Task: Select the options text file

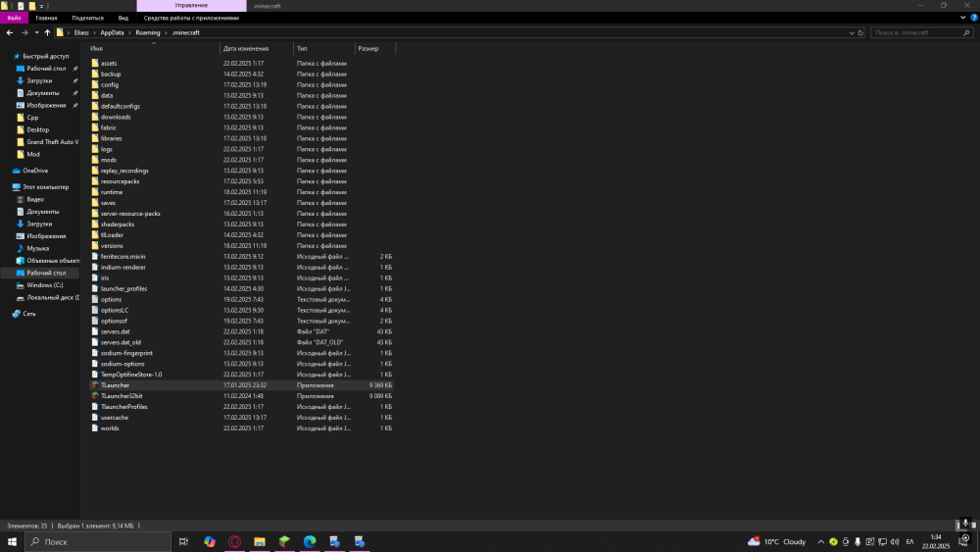Action: click(112, 299)
